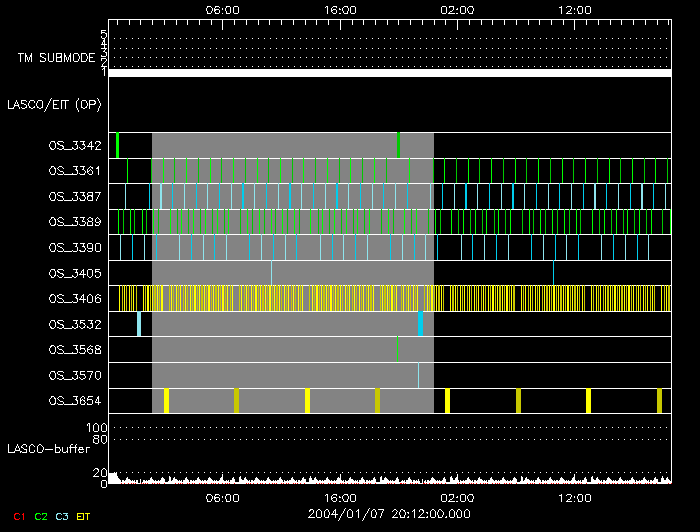Click the white TM SUBMODE level 1 bar
This screenshot has height=532, width=700.
click(x=390, y=73)
